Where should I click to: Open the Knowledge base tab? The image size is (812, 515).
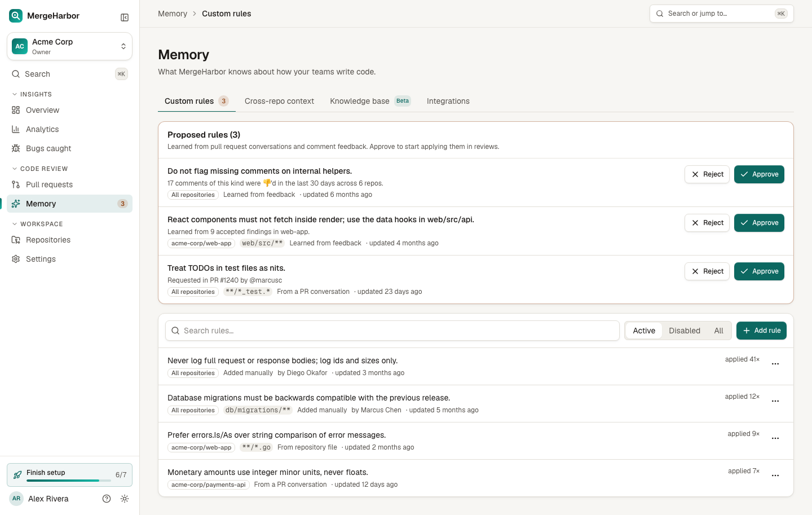pyautogui.click(x=370, y=101)
